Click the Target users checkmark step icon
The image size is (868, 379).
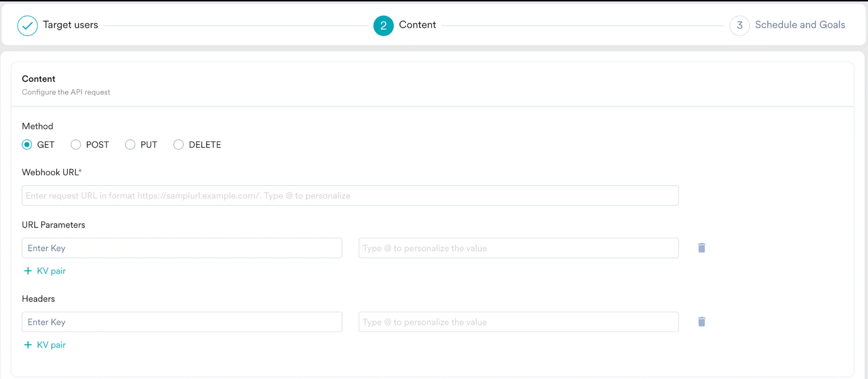28,26
